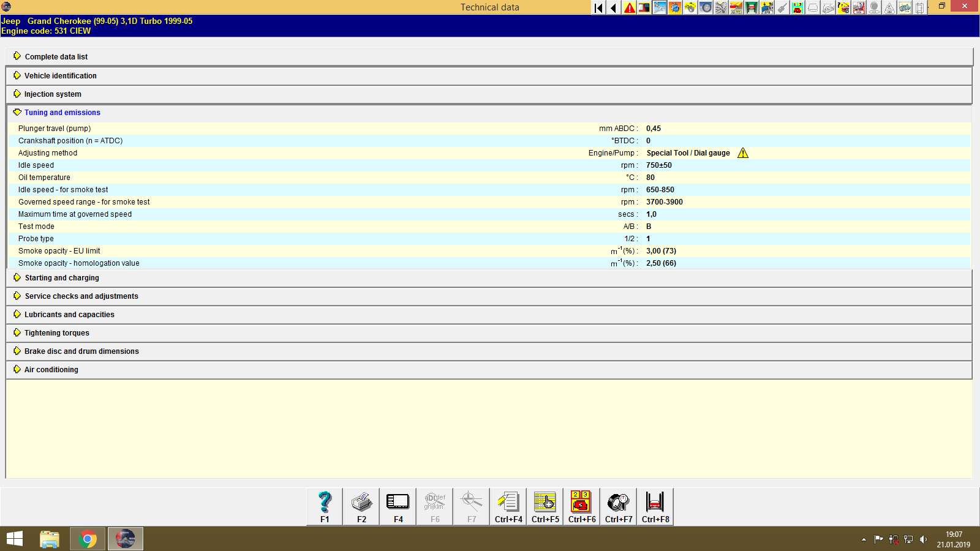
Task: Click the warning triangle beside Special Tool entry
Action: (743, 152)
